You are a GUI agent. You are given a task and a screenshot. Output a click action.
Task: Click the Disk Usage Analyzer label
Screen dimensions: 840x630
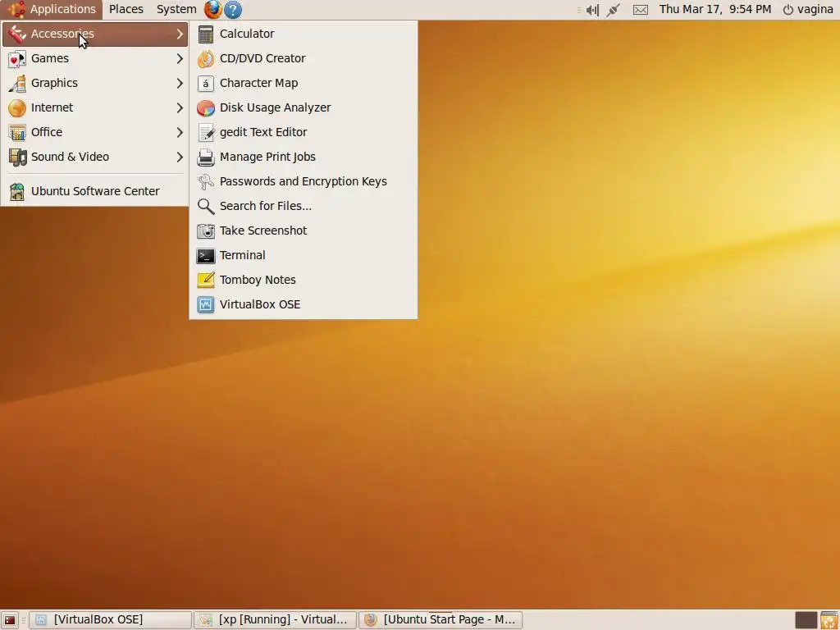(276, 107)
